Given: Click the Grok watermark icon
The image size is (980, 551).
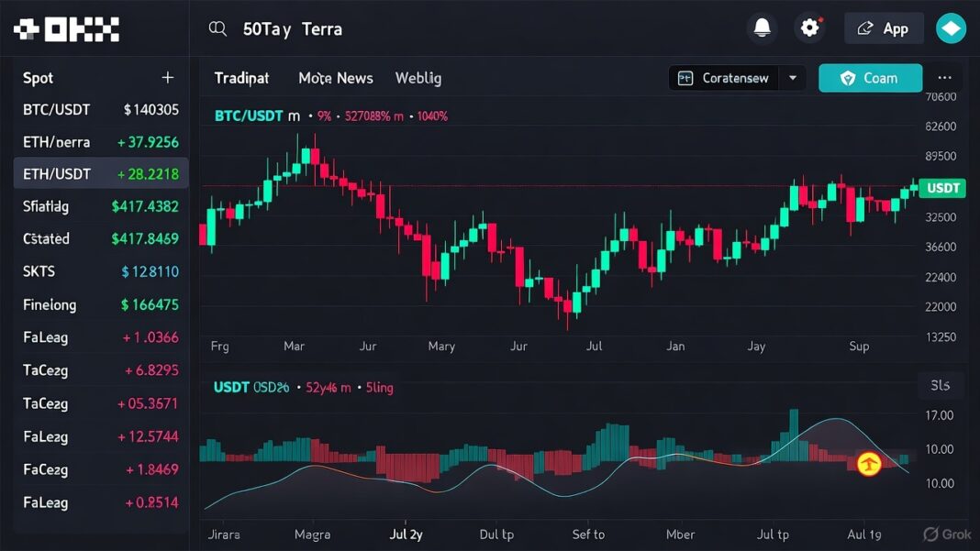Looking at the screenshot, I should pos(930,534).
